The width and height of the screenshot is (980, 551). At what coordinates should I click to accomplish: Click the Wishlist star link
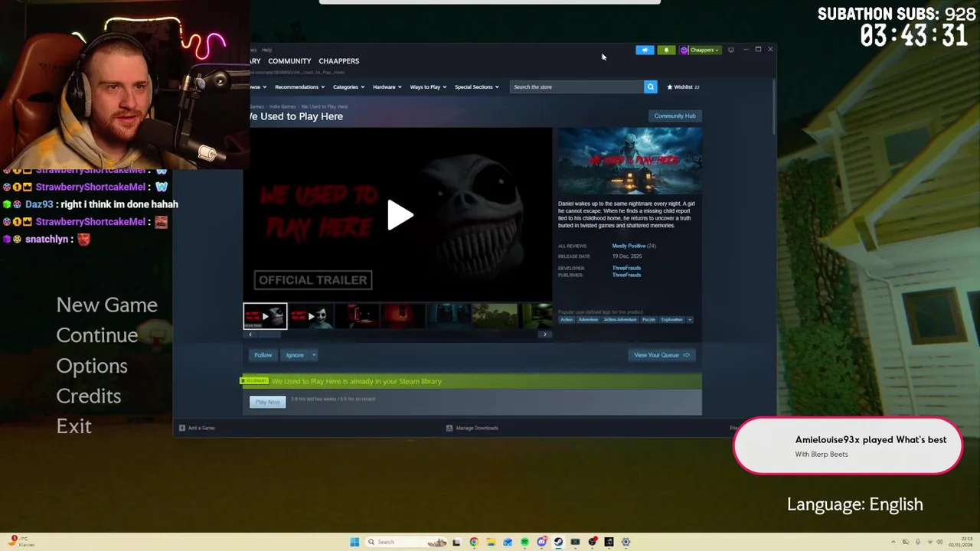683,86
